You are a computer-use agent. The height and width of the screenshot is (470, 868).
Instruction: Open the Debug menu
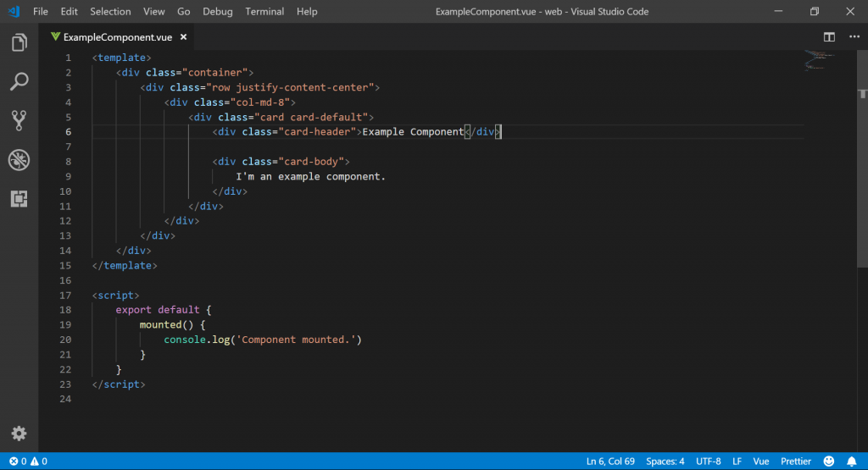pos(218,12)
